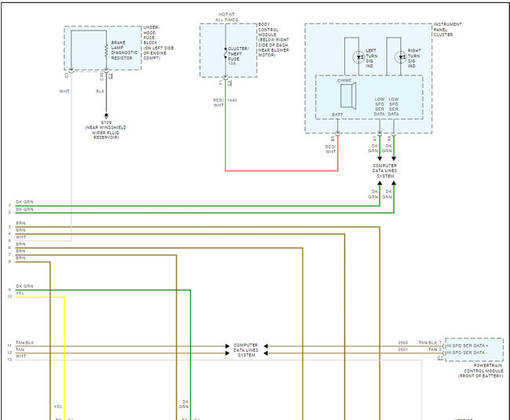Click the LEFT TURN SIG IND text
Viewport: 510px width, 420px height.
[371, 58]
